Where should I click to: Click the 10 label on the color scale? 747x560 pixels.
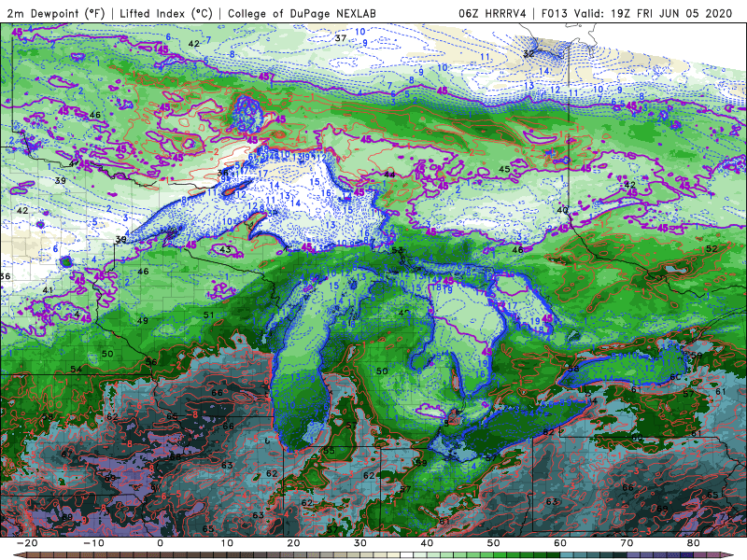227,543
